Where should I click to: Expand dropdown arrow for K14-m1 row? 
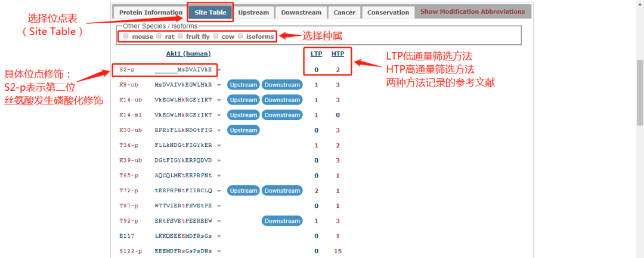click(x=219, y=115)
